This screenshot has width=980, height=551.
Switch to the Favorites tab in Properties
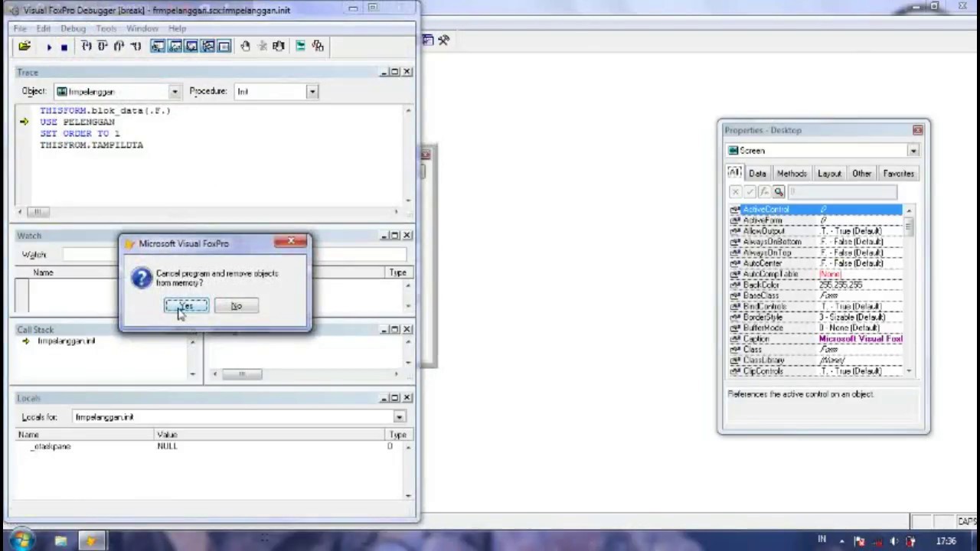(898, 174)
